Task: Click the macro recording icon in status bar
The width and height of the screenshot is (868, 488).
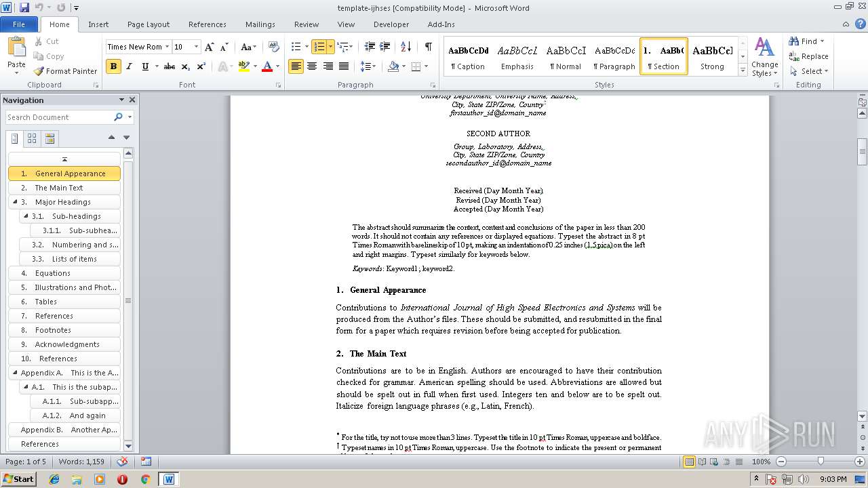Action: (146, 462)
